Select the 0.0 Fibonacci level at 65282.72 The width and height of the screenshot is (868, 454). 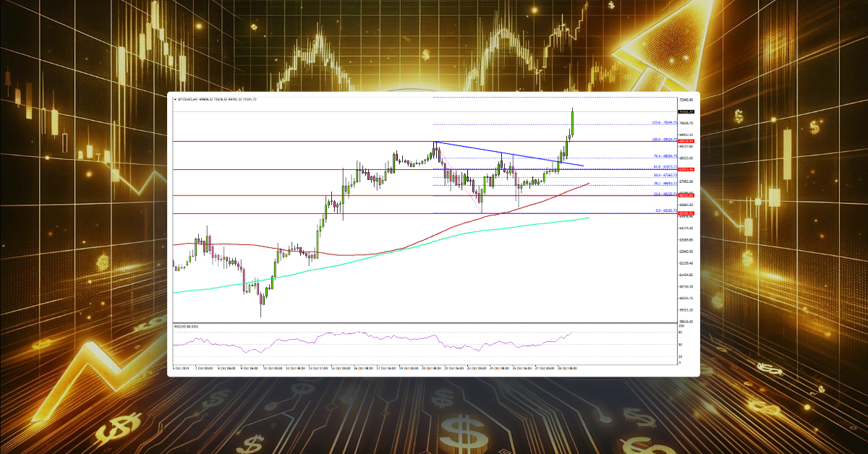(x=665, y=210)
